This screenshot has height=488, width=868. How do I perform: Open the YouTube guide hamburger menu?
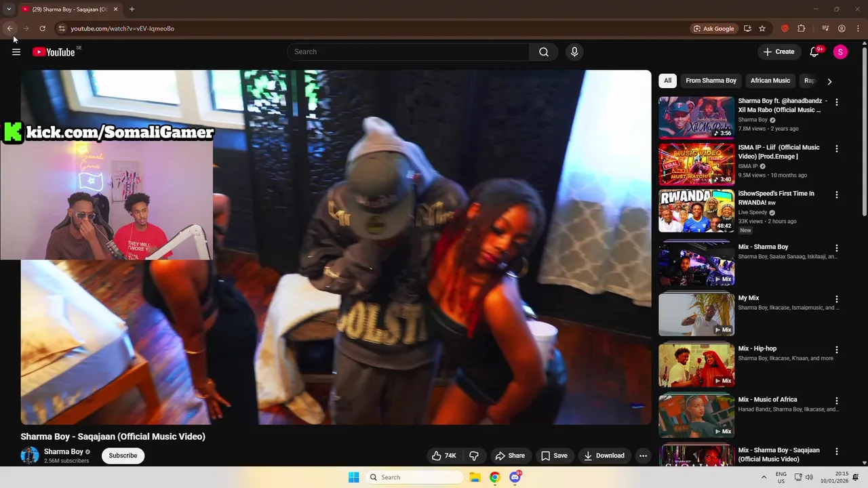[x=16, y=52]
